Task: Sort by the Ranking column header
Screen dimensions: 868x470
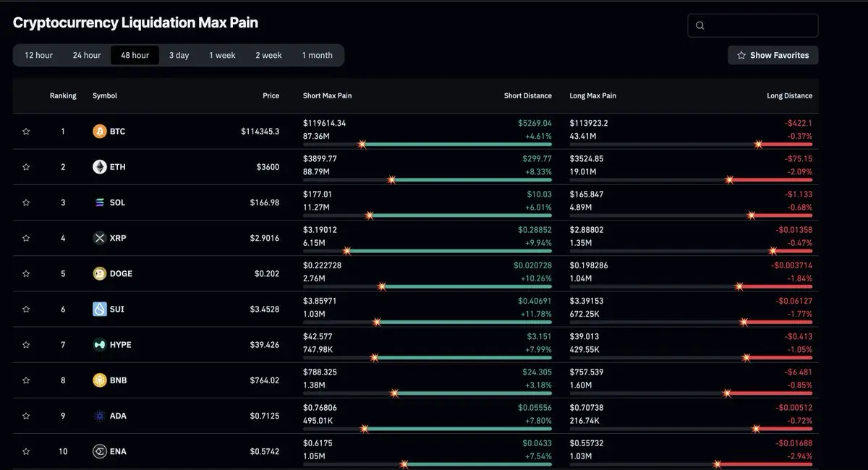Action: click(63, 95)
